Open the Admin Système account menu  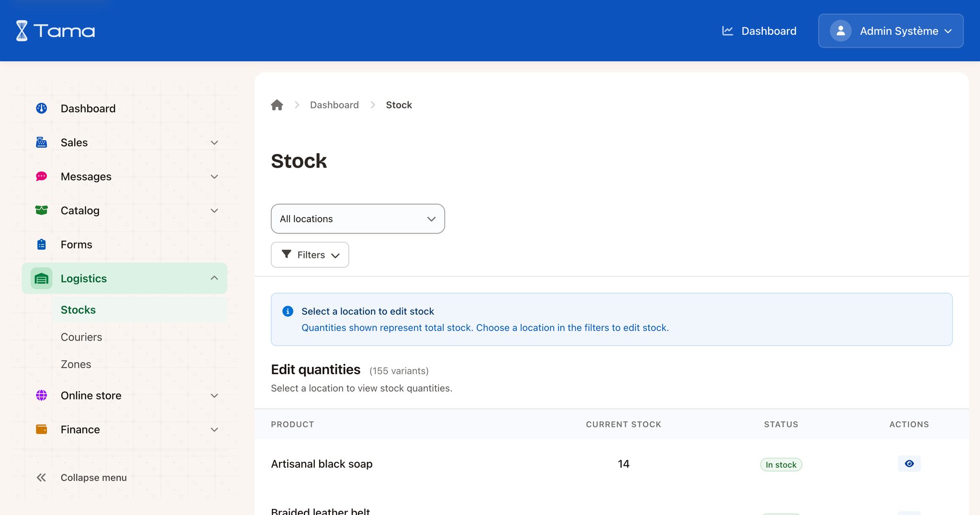tap(891, 31)
